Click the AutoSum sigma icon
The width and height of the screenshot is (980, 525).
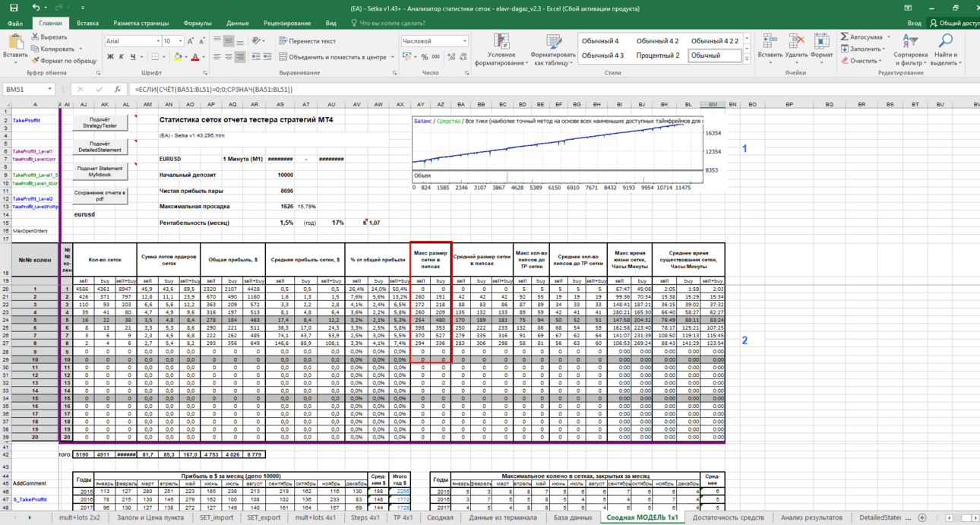(844, 36)
